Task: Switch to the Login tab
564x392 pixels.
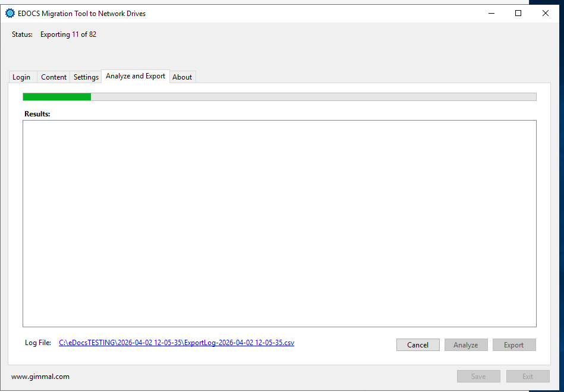Action: (21, 77)
